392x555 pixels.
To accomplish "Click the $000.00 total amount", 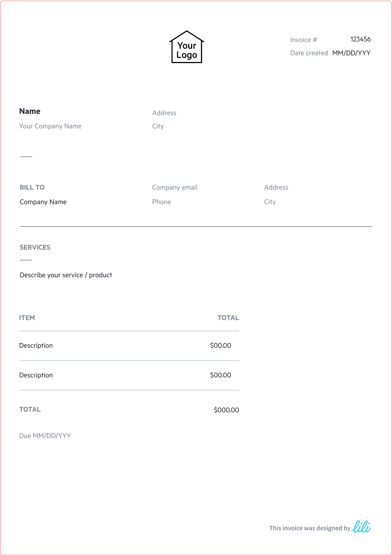I will click(226, 410).
